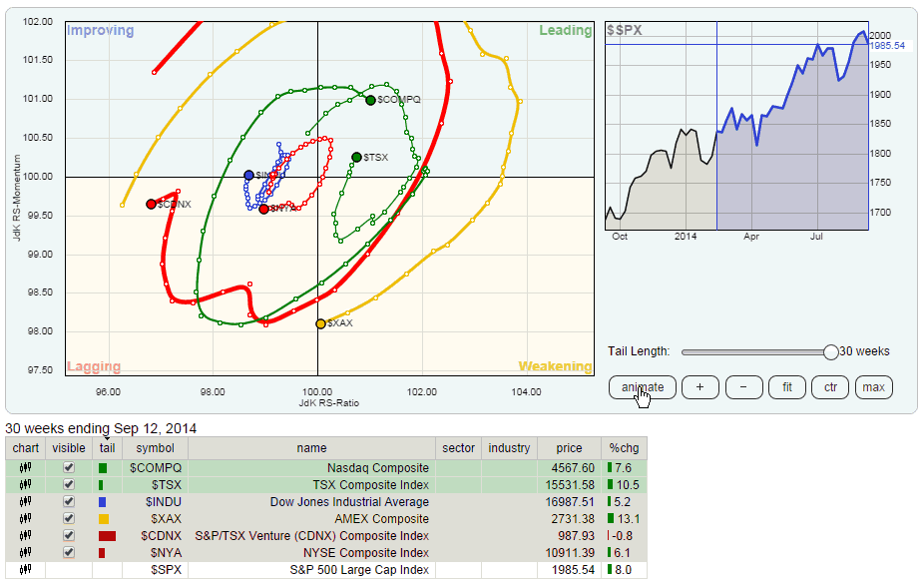Uncheck visibility for $TSX
924x584 pixels.
pos(69,485)
